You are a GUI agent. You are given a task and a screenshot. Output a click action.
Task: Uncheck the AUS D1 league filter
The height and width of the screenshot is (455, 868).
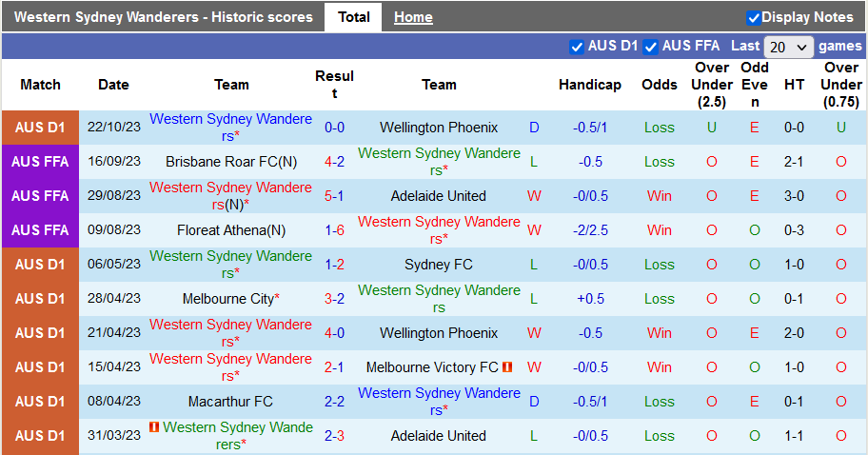(x=577, y=47)
